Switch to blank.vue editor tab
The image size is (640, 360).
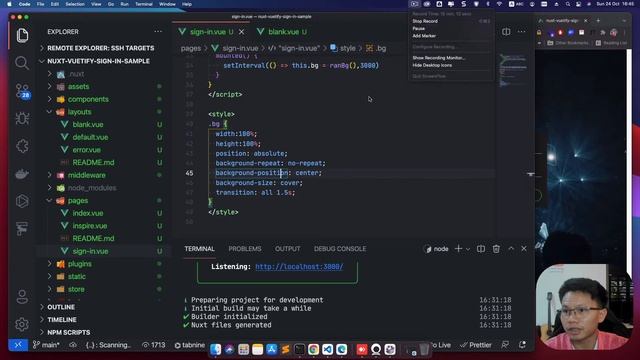point(283,32)
